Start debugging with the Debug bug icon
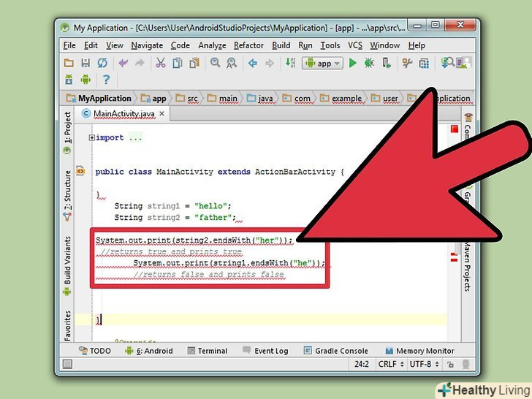532x399 pixels. pyautogui.click(x=369, y=64)
